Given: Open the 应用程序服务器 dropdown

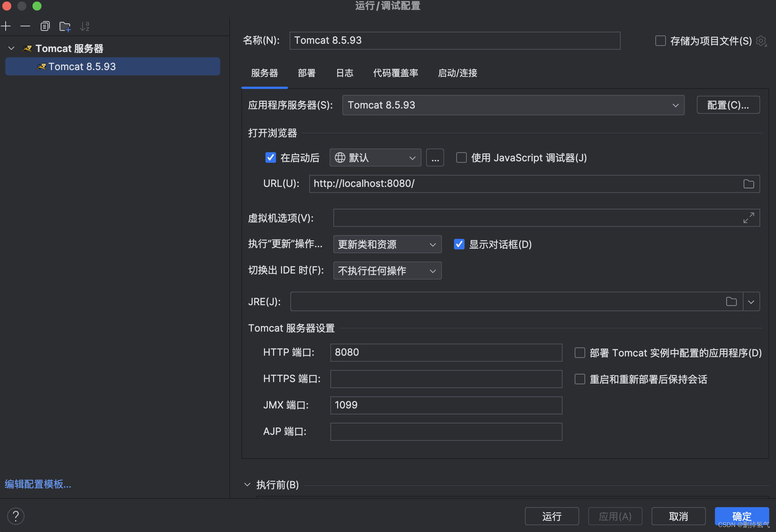Looking at the screenshot, I should (x=514, y=105).
